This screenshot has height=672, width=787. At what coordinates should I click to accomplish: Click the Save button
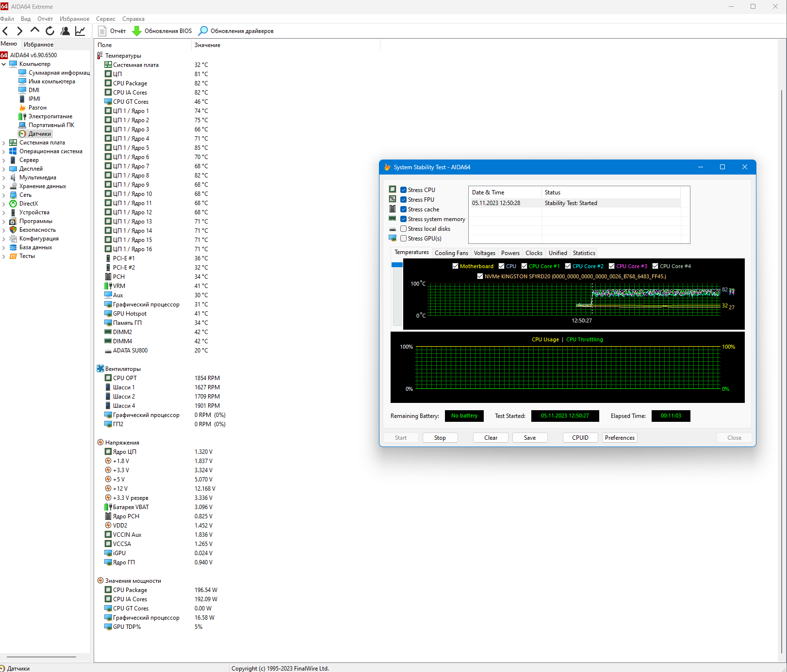pos(530,438)
